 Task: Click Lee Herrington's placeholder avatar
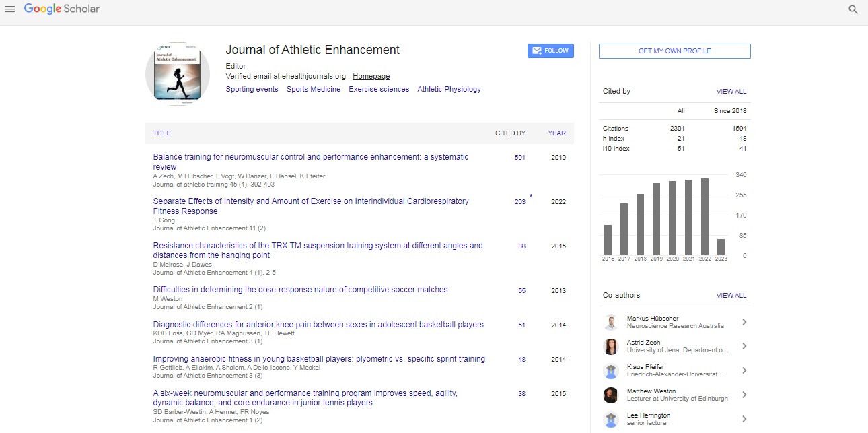(x=611, y=419)
